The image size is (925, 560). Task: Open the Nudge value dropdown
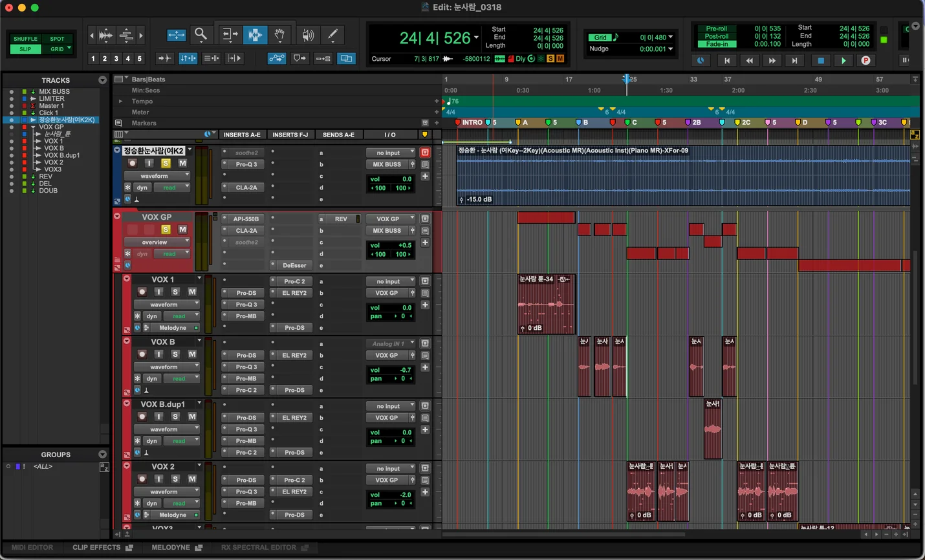[670, 48]
